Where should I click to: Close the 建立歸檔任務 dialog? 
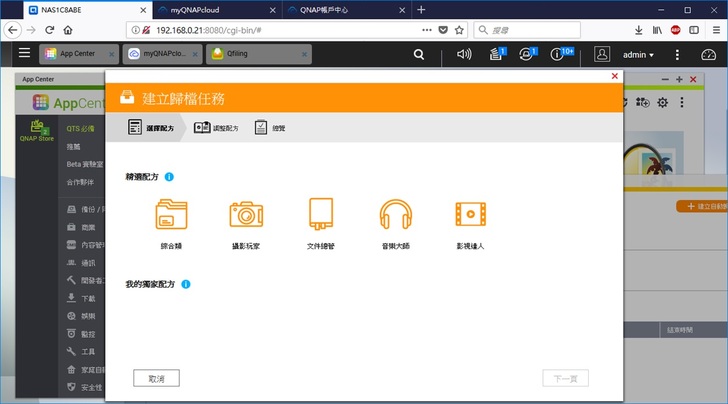coord(614,76)
